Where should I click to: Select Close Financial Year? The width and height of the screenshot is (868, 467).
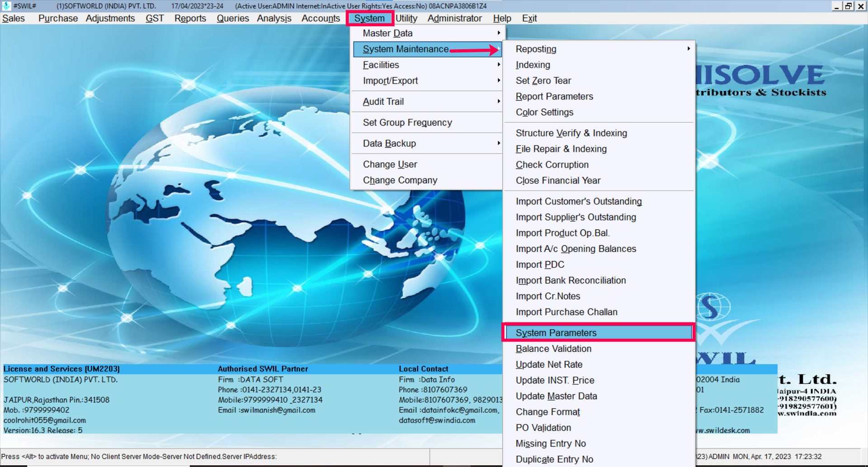click(599, 181)
